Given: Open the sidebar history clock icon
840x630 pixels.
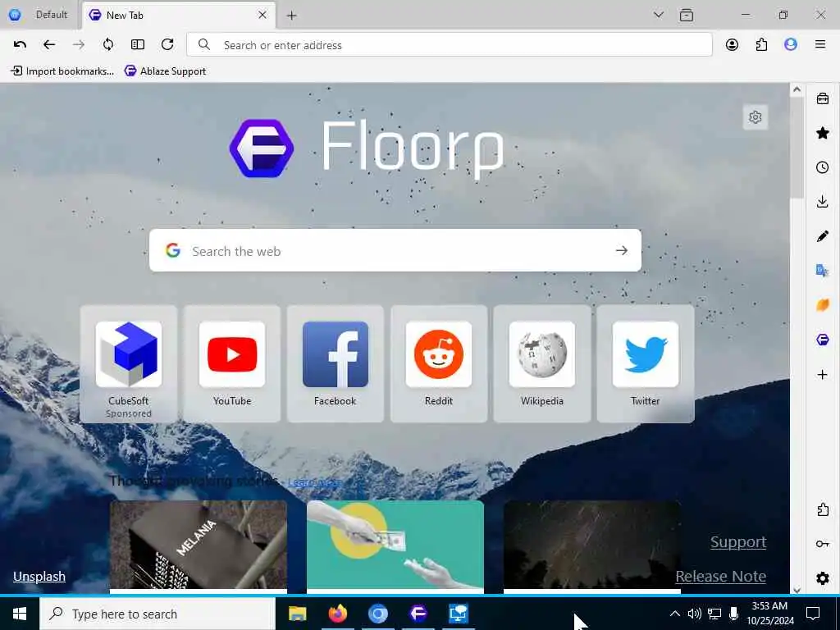Looking at the screenshot, I should coord(822,167).
